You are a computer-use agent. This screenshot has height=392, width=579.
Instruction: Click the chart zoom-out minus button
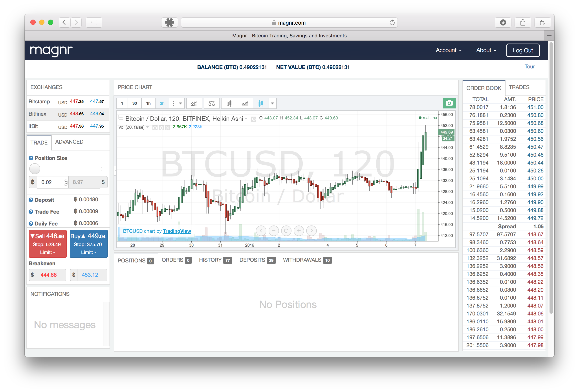pos(274,231)
